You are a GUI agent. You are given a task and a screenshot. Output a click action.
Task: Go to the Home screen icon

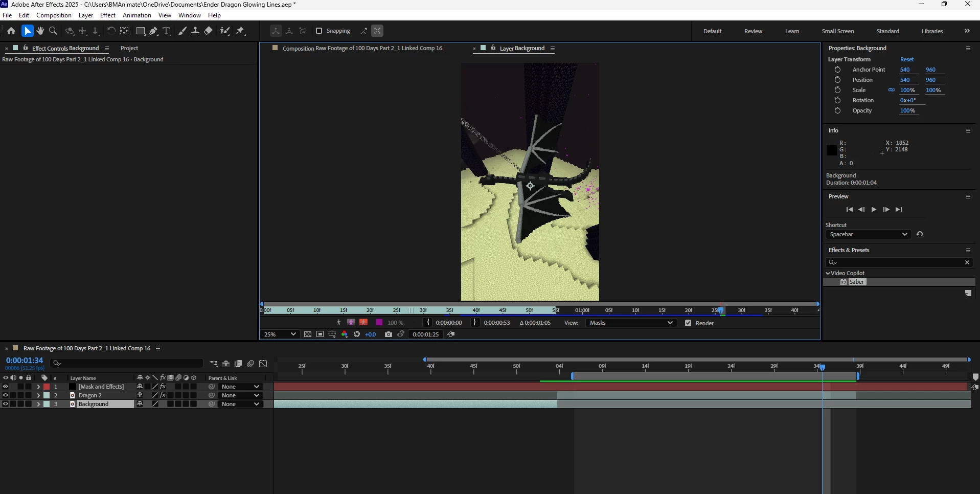11,31
